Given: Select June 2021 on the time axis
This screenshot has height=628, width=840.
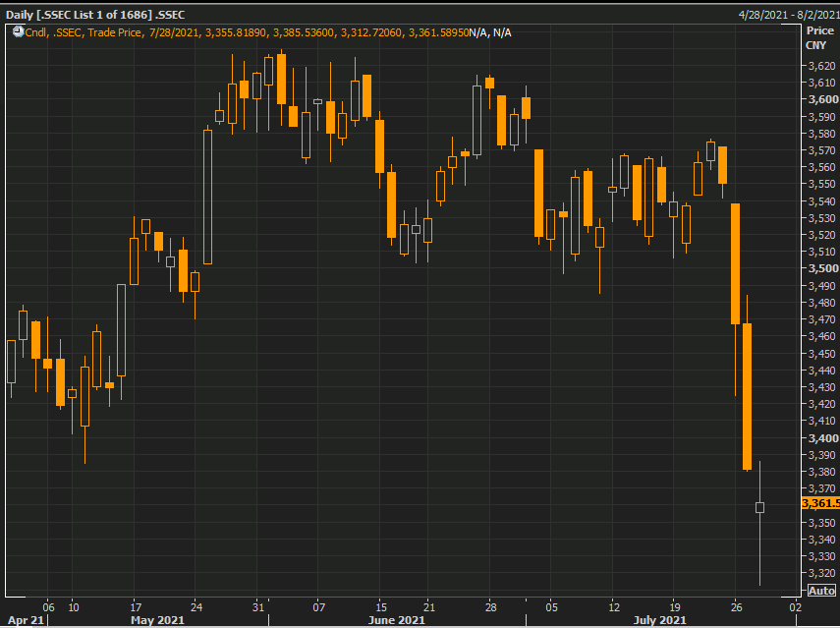Looking at the screenshot, I should tap(398, 620).
